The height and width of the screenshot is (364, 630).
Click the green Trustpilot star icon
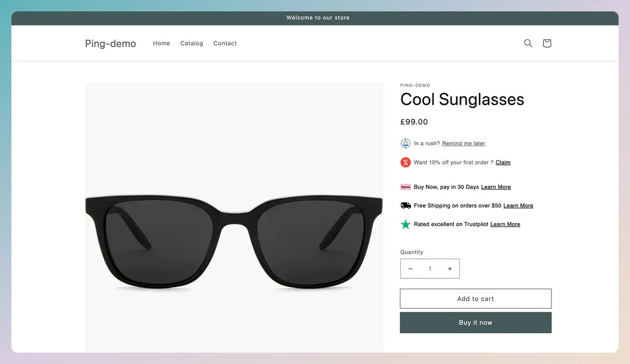click(406, 224)
